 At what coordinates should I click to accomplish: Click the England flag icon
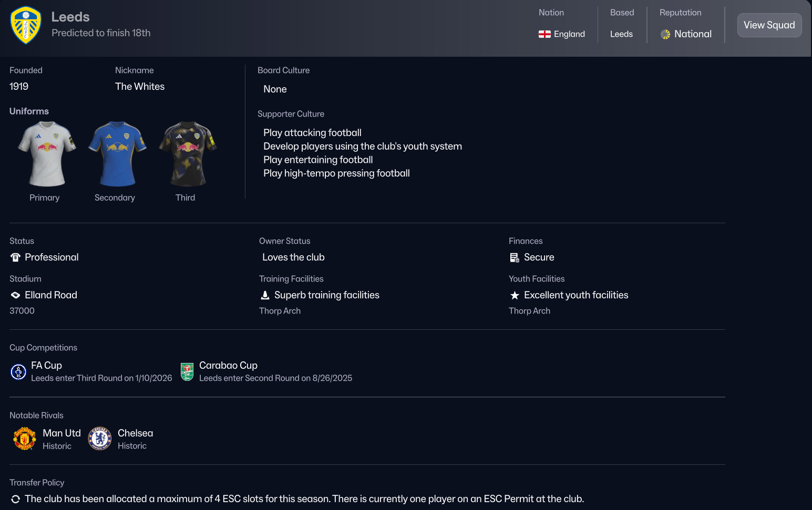click(544, 34)
